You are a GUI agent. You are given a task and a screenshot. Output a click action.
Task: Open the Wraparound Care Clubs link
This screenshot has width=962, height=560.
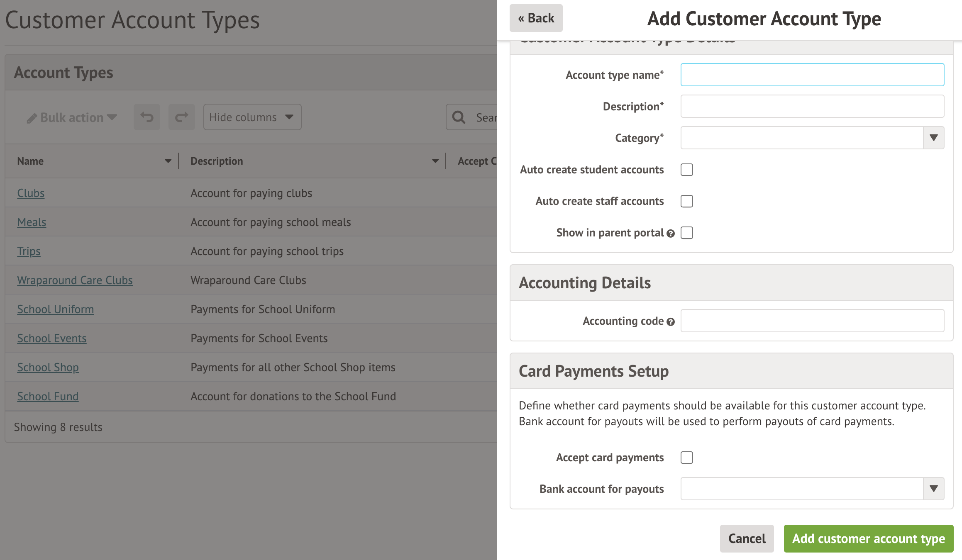coord(75,280)
